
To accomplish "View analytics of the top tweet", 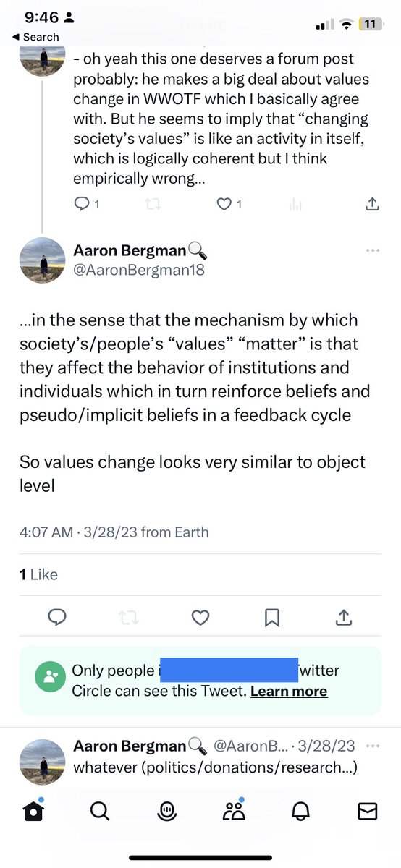I will click(x=295, y=205).
